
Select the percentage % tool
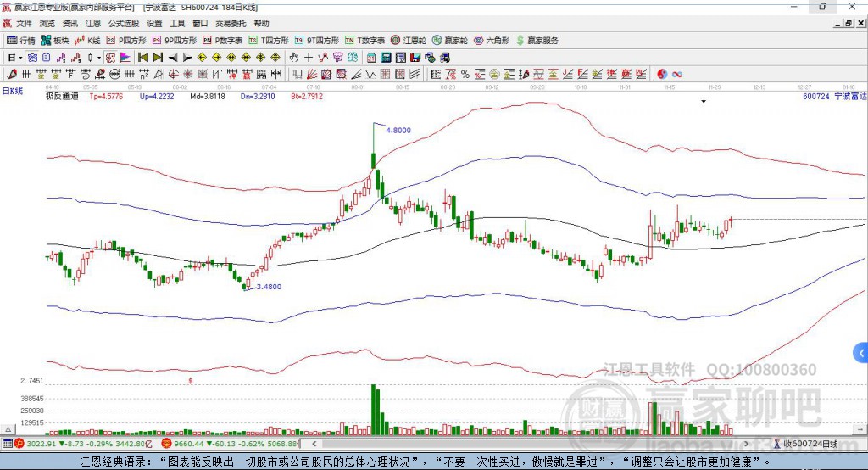(x=465, y=74)
